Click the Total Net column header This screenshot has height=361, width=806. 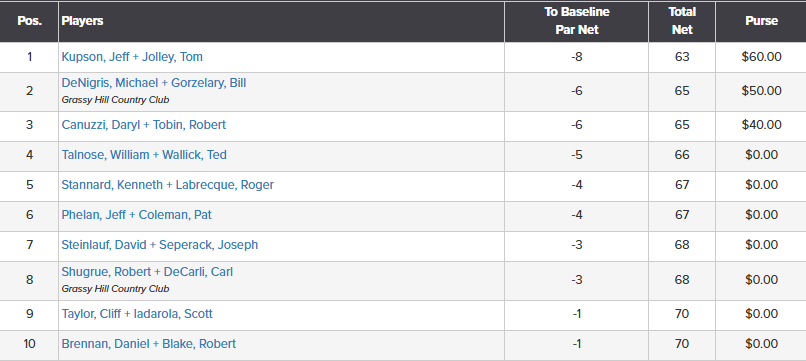tap(682, 21)
